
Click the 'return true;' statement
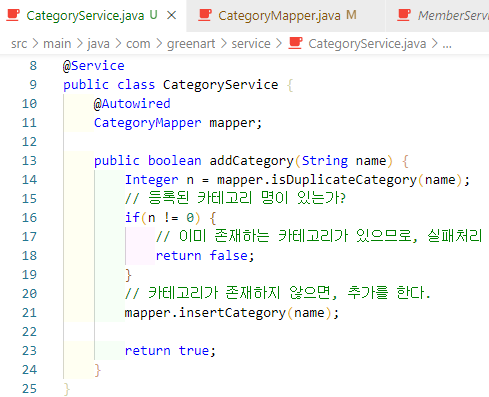pyautogui.click(x=170, y=351)
